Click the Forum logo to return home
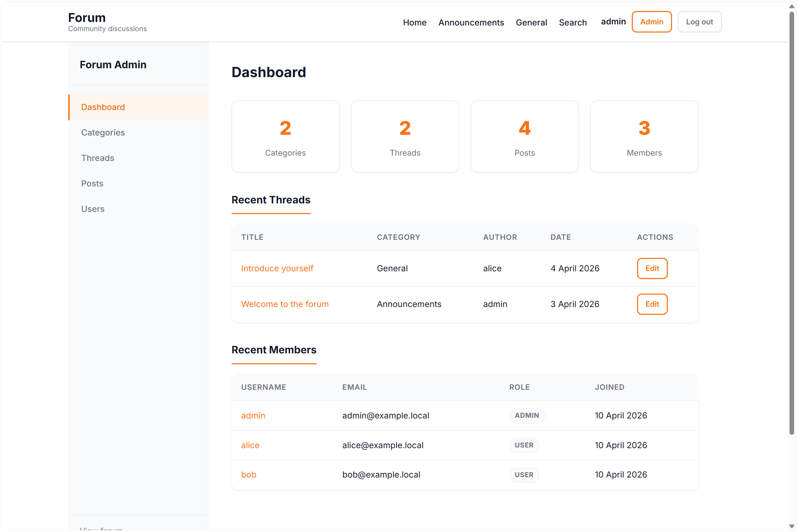798x532 pixels. click(87, 17)
